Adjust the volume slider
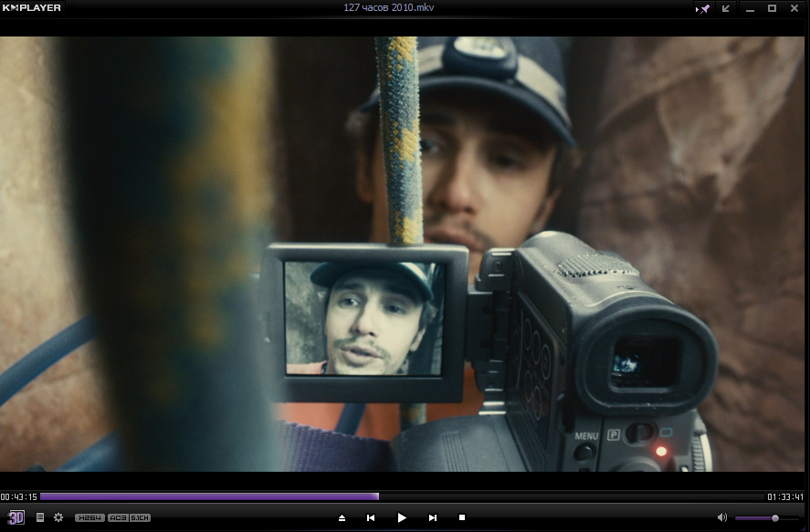This screenshot has width=810, height=532. point(766,518)
